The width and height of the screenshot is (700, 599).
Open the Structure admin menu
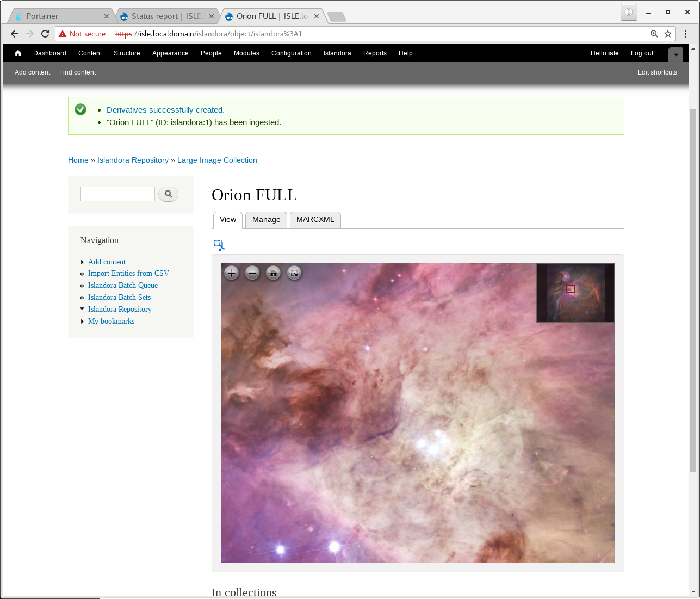[x=127, y=53]
